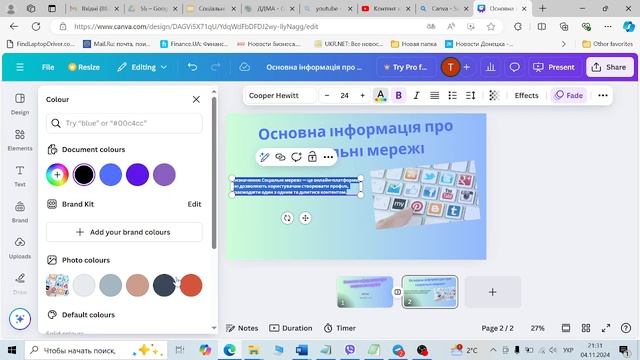Open the Elements side panel
Image resolution: width=640 pixels, height=360 pixels.
(x=20, y=140)
